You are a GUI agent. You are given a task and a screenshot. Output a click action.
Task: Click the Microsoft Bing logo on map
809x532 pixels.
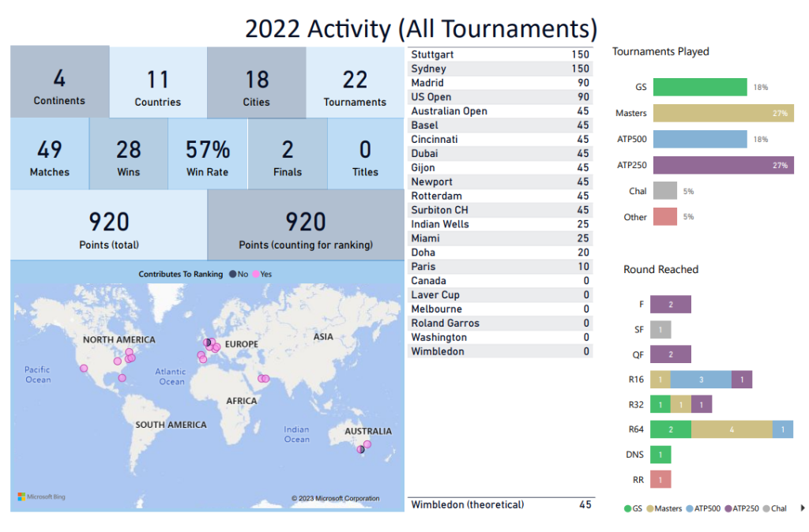click(x=41, y=497)
